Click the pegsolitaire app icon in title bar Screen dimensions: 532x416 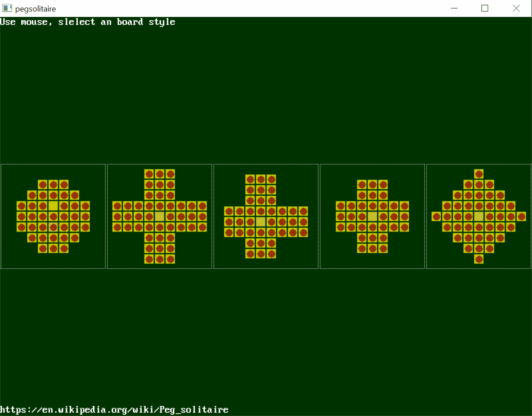[x=7, y=8]
